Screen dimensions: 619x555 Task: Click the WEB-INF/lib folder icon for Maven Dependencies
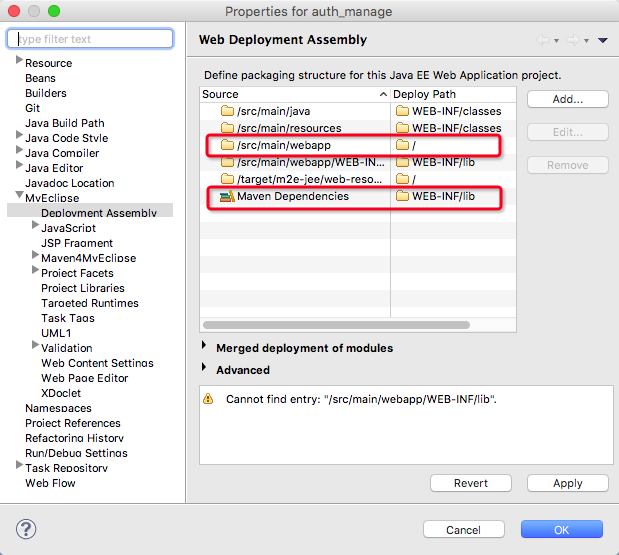(403, 196)
